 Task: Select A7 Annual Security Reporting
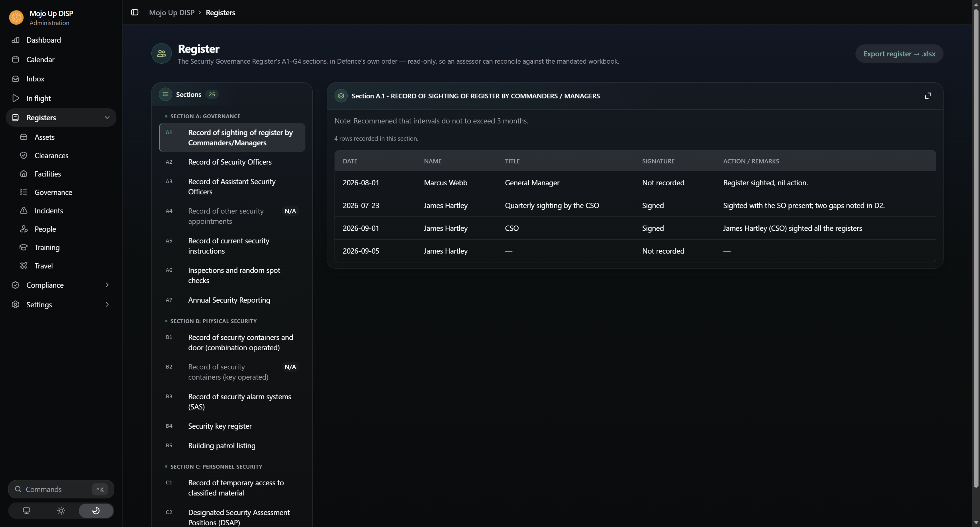click(232, 300)
